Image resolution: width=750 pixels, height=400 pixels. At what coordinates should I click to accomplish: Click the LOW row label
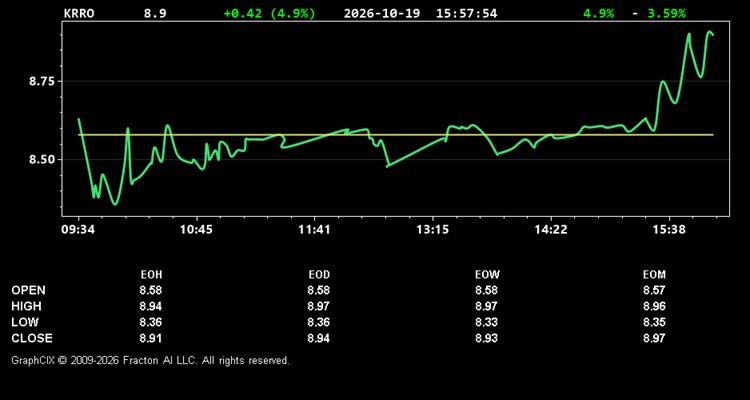tap(25, 322)
